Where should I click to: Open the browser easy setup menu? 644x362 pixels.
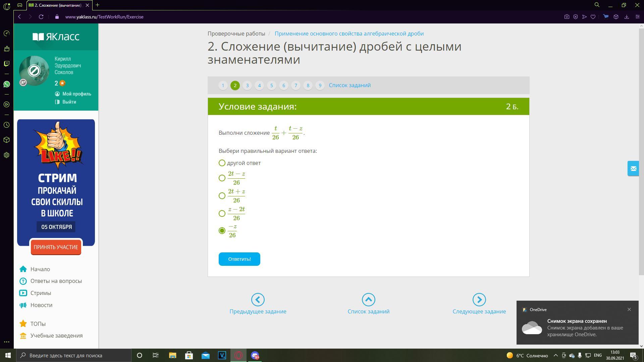tap(637, 17)
